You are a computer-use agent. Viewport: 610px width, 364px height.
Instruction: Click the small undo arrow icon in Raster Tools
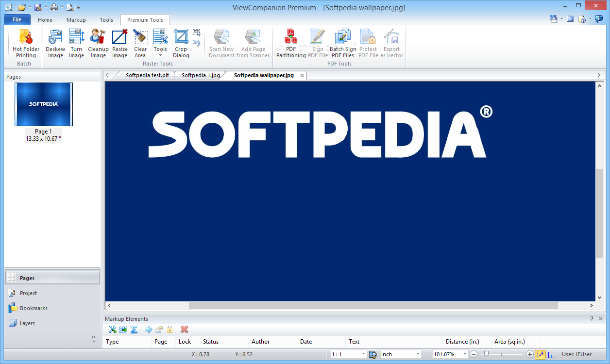(x=196, y=43)
